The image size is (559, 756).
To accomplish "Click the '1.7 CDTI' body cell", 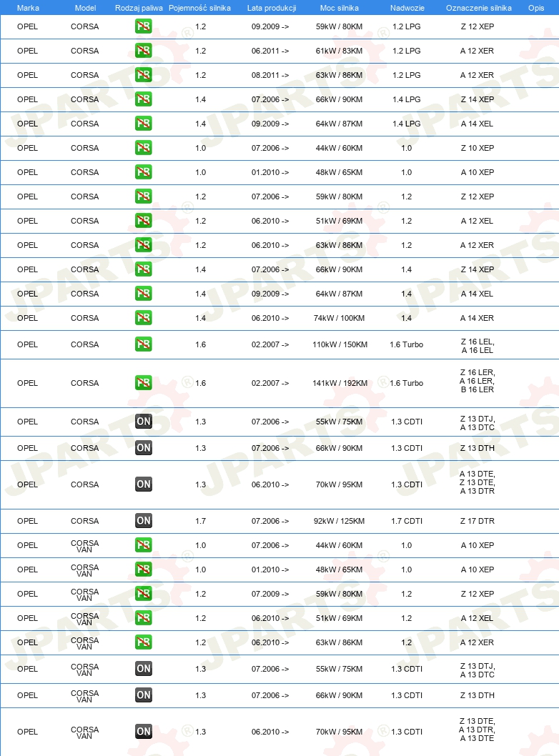I will pos(407,521).
